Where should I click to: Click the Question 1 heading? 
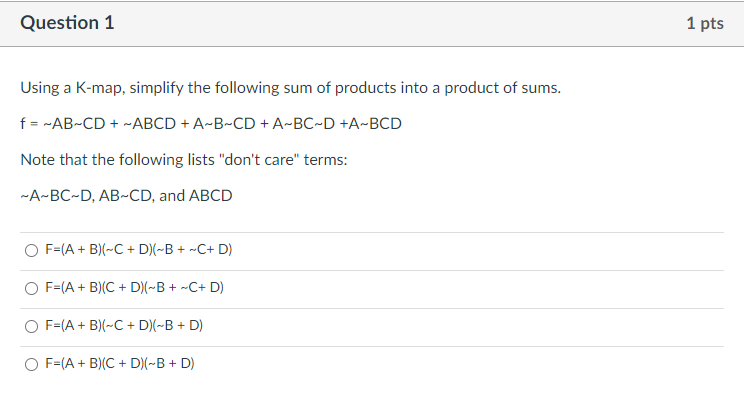point(67,23)
